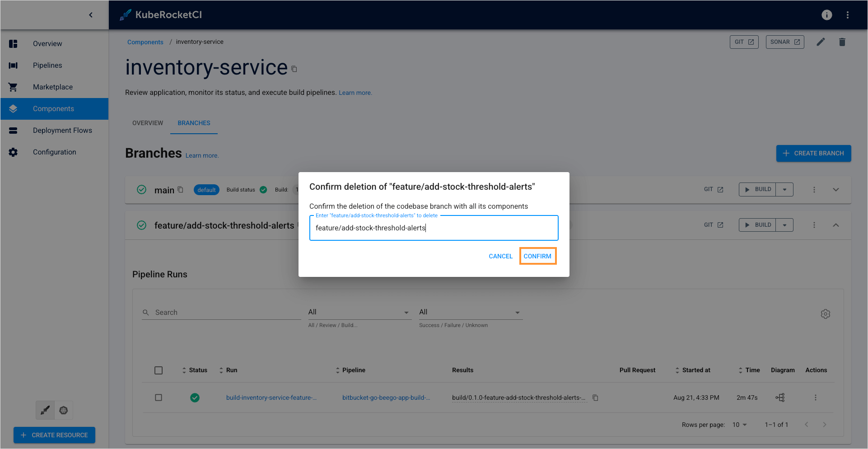Switch to the Overview tab
Screen dimensions: 868x449
click(148, 123)
